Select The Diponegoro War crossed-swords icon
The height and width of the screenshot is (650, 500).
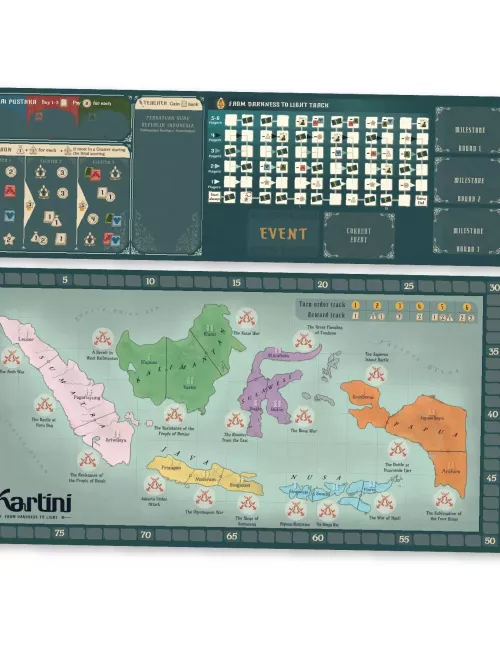point(204,497)
